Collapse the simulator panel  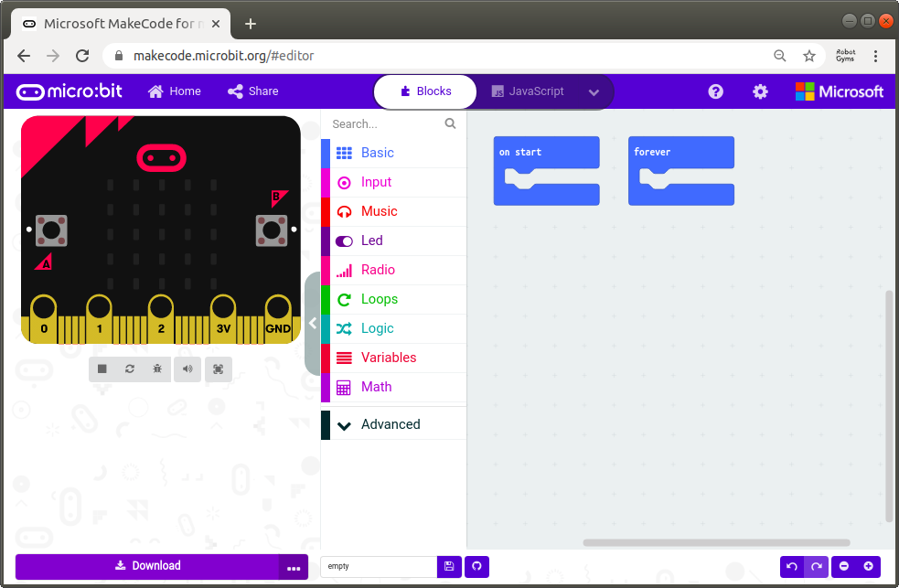coord(313,323)
